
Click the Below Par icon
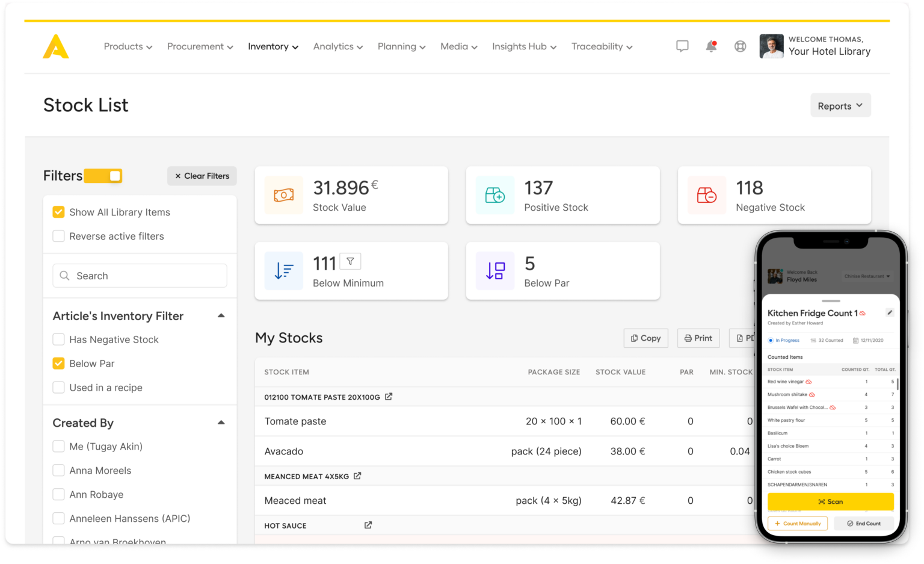click(x=495, y=271)
